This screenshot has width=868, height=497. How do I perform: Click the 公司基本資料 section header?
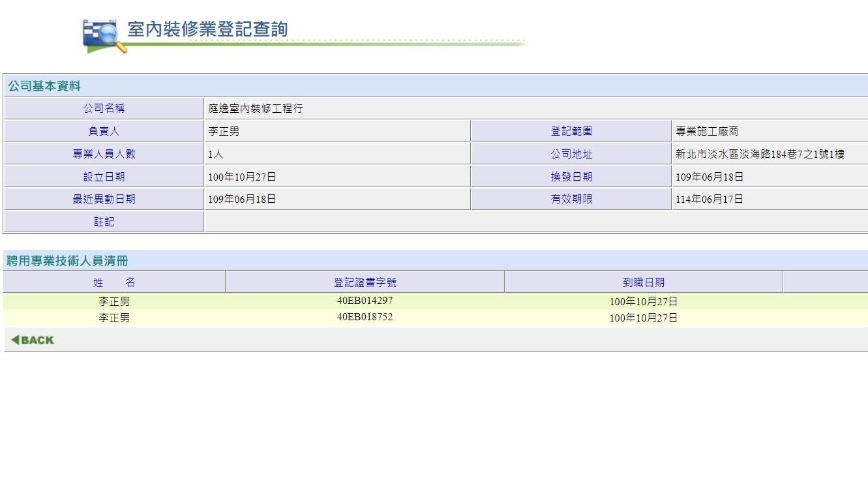tap(43, 85)
